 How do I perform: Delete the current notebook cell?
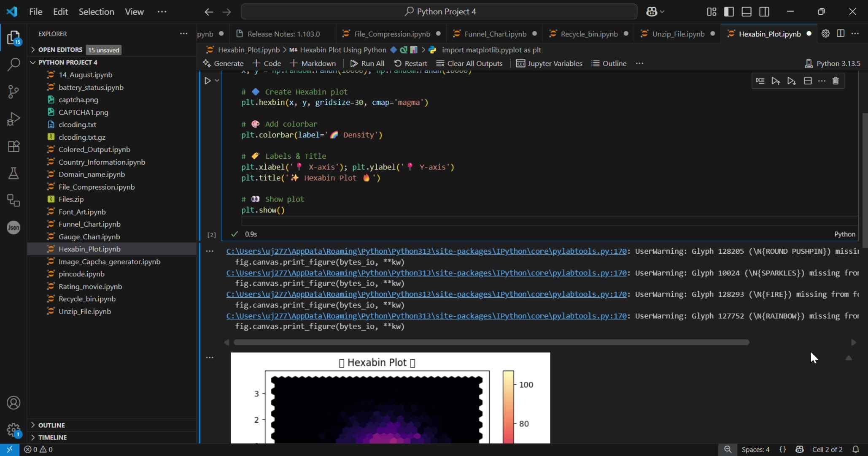836,81
